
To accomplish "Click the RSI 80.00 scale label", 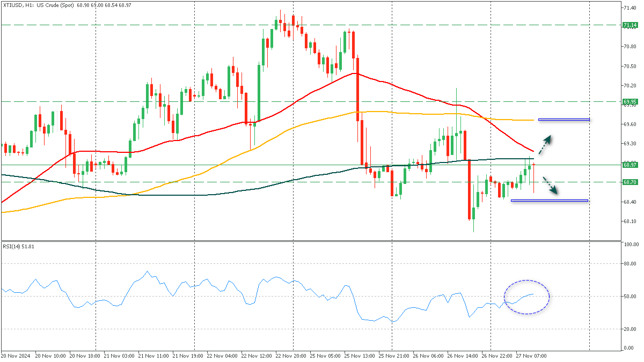I will pos(630,263).
